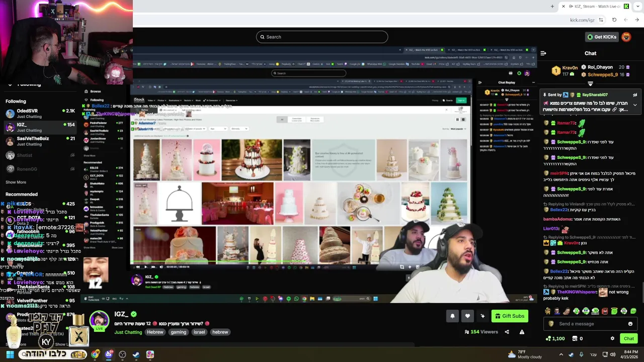The image size is (644, 362).
Task: Click the Send a message field
Action: pos(590,324)
